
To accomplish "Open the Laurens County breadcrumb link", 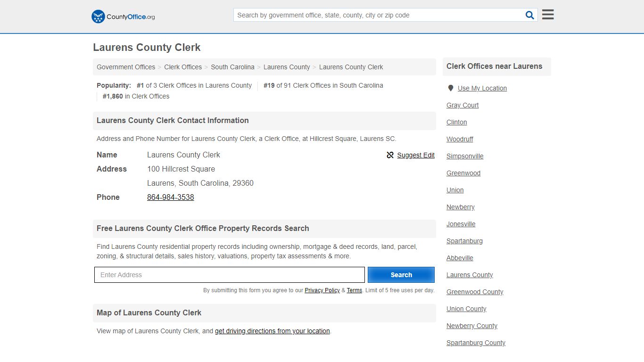I will pos(287,67).
